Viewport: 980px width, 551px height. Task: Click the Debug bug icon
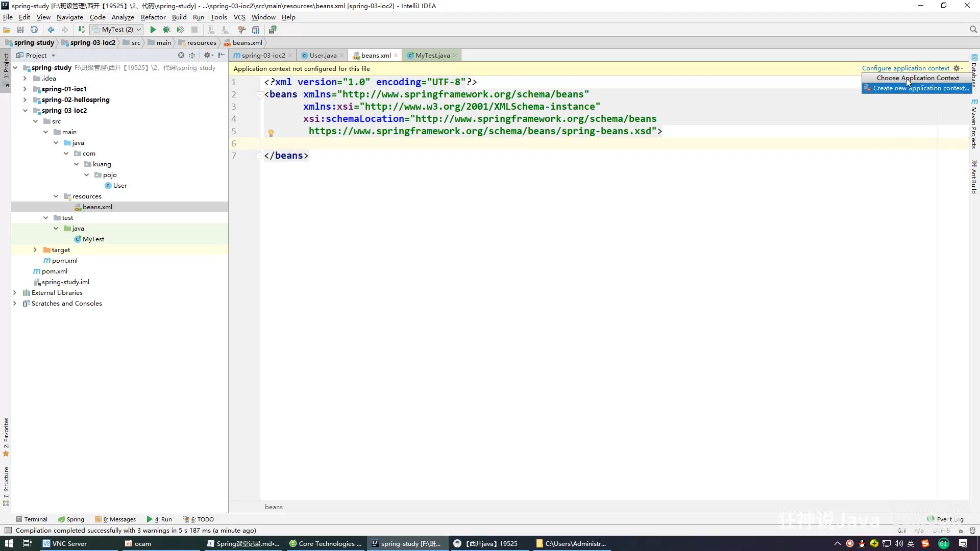pyautogui.click(x=166, y=30)
